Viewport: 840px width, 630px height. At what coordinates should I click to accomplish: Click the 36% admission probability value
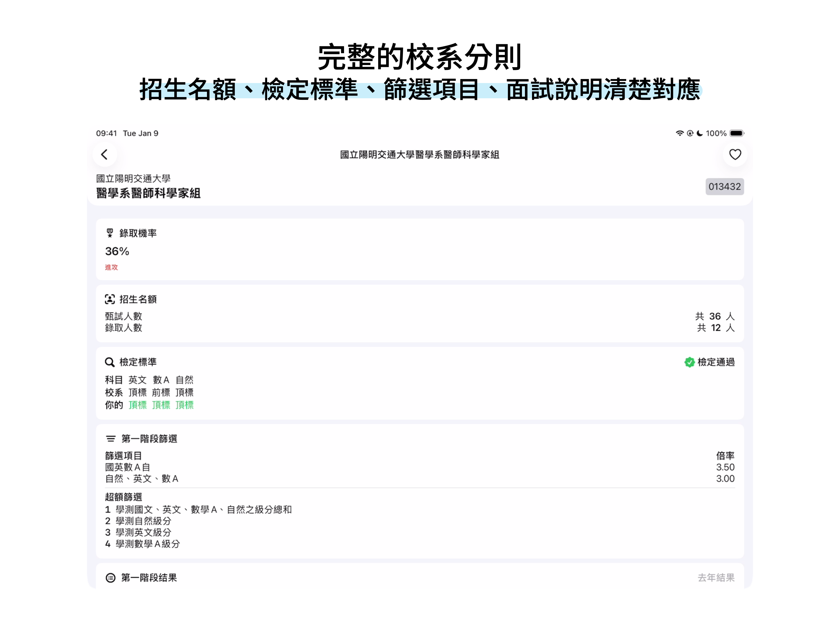pos(117,252)
